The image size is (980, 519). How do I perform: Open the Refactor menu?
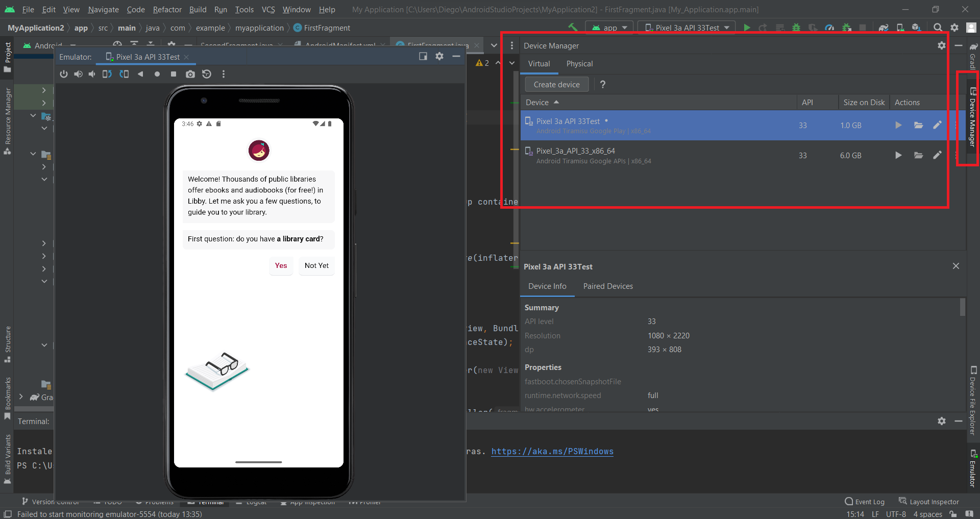coord(167,9)
